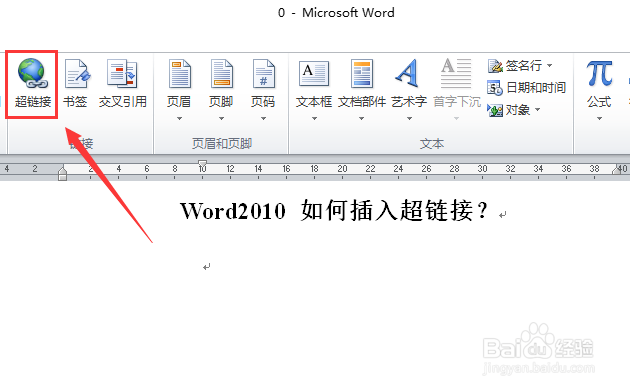Click the Hyperlink globe icon (超链接)

(33, 74)
